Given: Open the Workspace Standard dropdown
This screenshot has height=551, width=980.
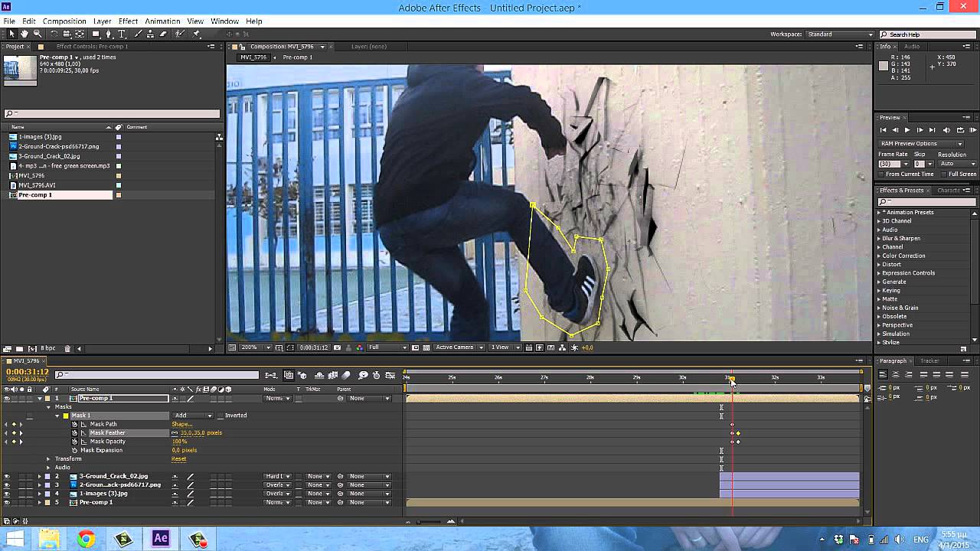Looking at the screenshot, I should [x=839, y=34].
